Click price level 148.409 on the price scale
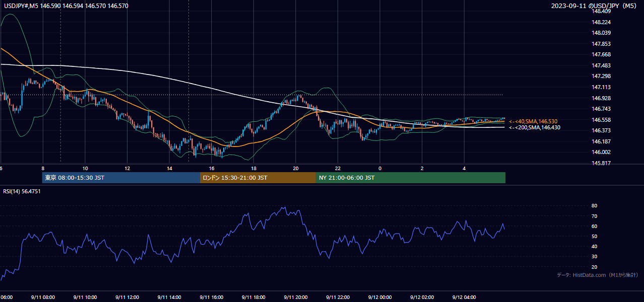The width and height of the screenshot is (644, 302). point(602,11)
